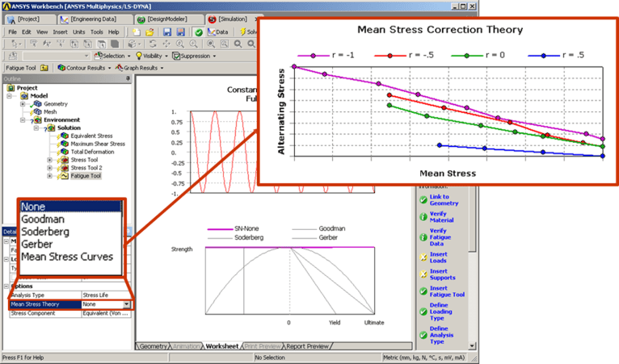Click the green checkmark toolbar icon
Viewport: 619px width, 364px height.
click(199, 32)
